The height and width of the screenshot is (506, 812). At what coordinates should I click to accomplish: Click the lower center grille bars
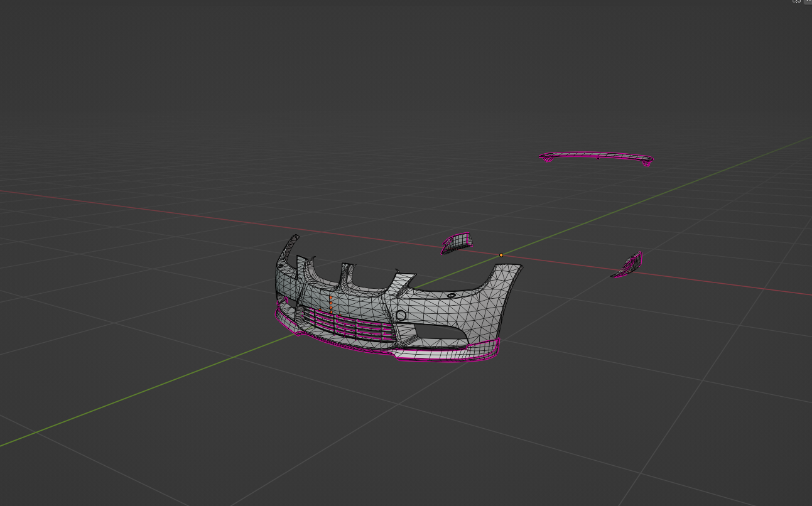[344, 323]
